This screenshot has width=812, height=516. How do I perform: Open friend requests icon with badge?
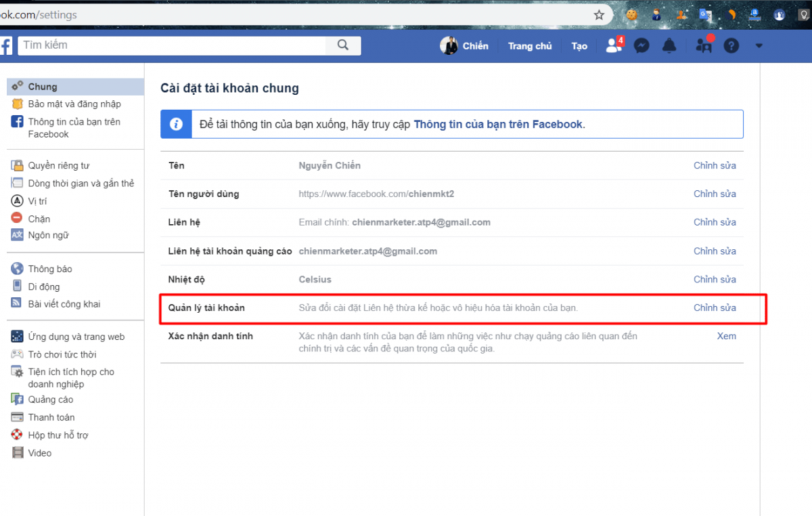click(614, 46)
